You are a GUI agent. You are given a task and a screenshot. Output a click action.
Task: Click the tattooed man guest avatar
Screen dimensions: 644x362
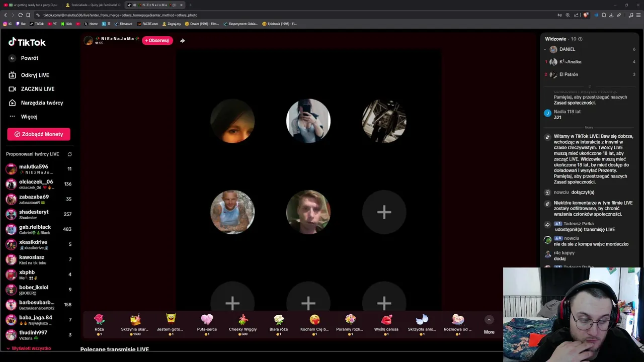[232, 212]
